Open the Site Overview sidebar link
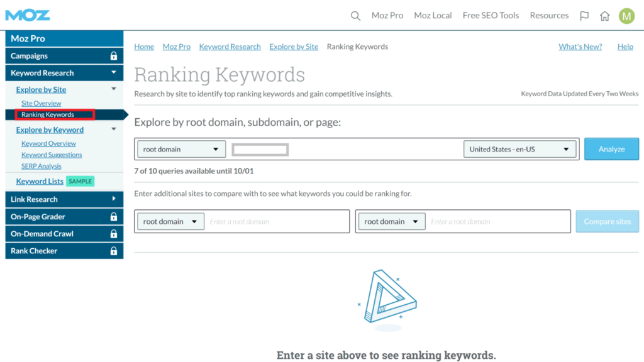Screen dimensions: 644x362 pyautogui.click(x=41, y=104)
